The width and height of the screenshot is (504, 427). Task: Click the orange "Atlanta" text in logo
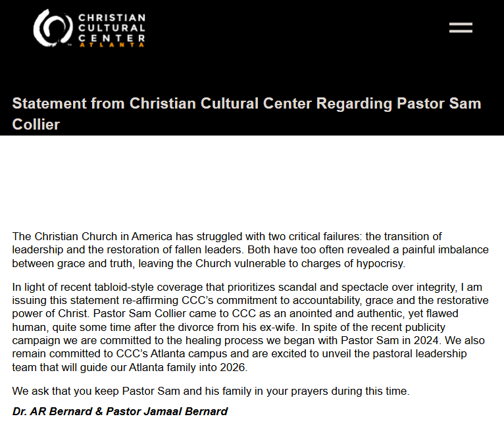coord(112,45)
